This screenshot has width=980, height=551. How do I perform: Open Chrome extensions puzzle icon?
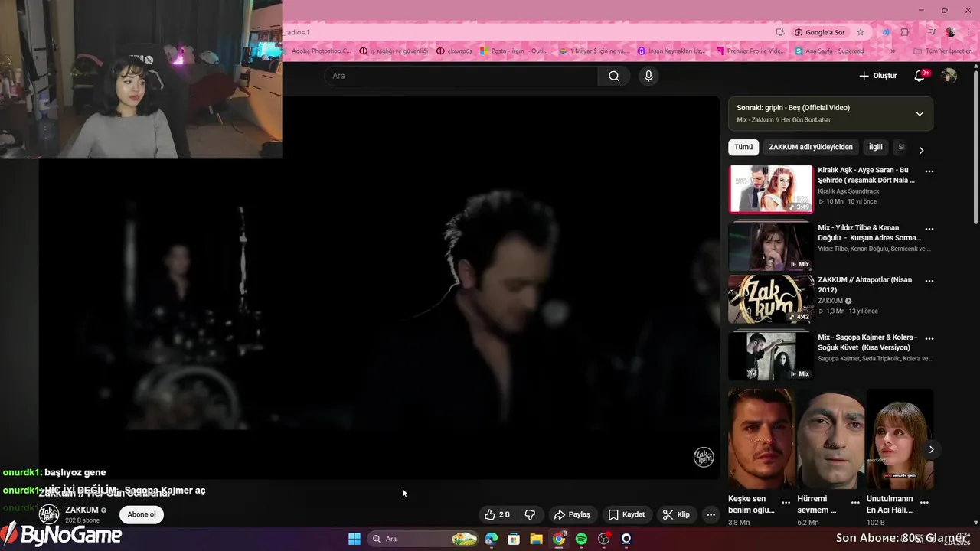pyautogui.click(x=905, y=32)
